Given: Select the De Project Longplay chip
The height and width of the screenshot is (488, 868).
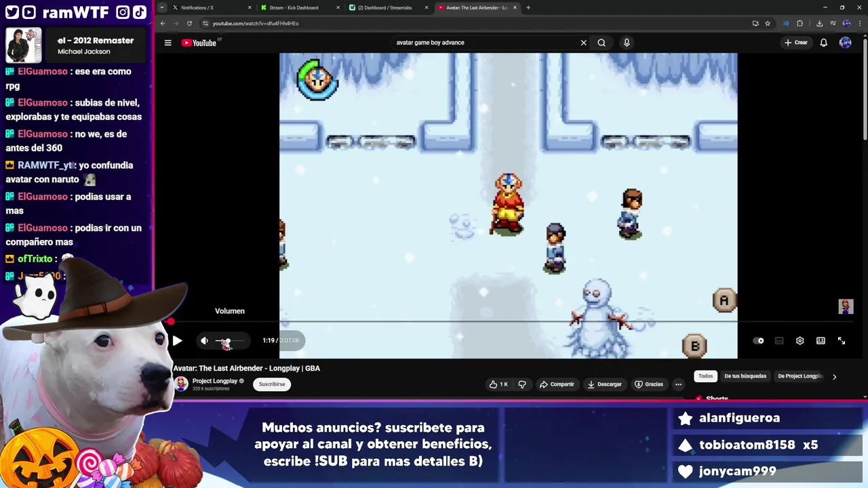Looking at the screenshot, I should [799, 376].
